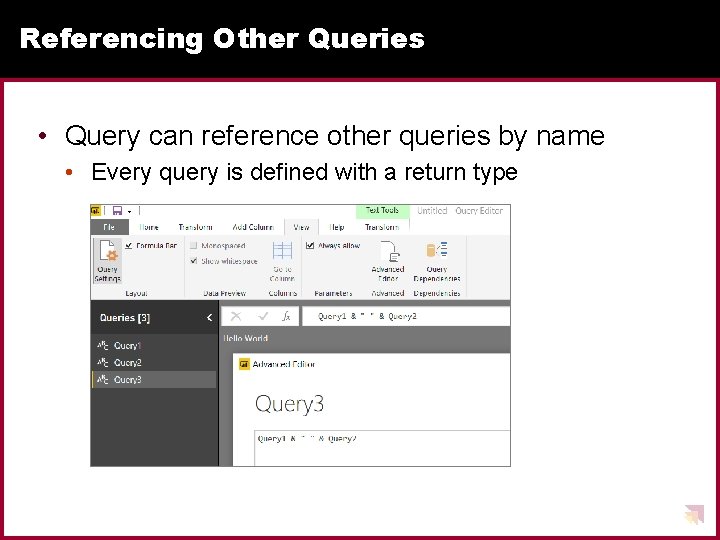Click the fx function icon

pos(286,316)
